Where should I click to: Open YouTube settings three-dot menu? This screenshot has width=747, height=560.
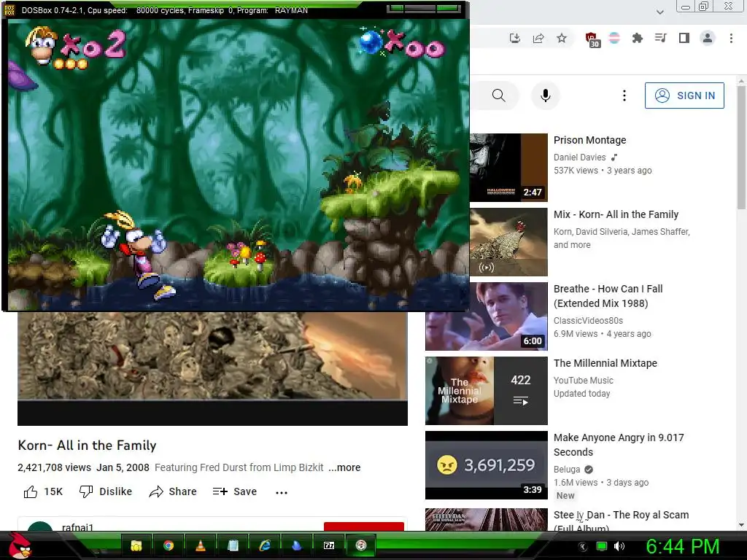tap(624, 96)
